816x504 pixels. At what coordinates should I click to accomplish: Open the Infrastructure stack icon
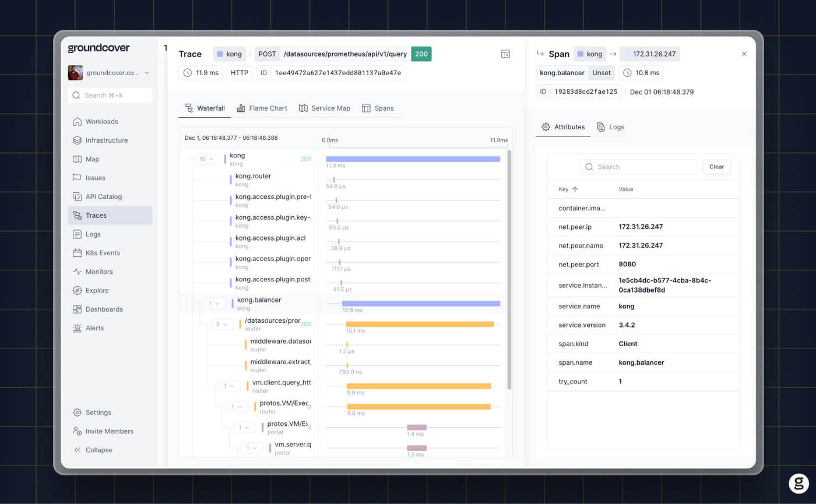click(x=77, y=140)
